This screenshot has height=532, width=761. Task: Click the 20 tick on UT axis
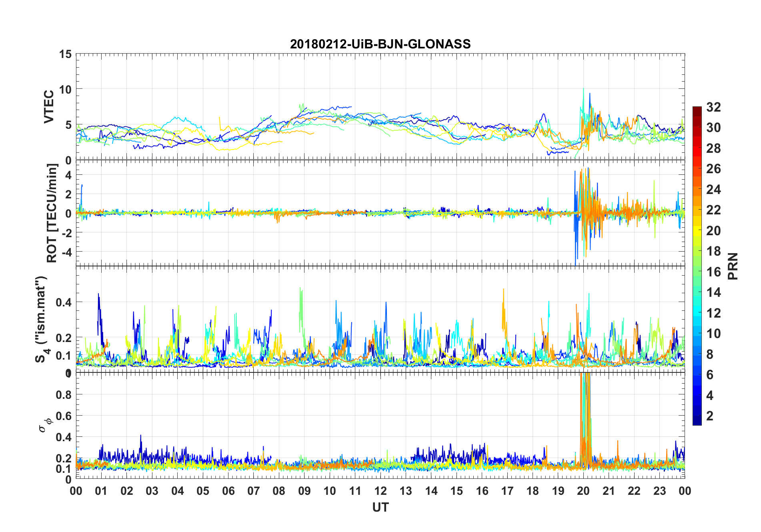coord(583,491)
